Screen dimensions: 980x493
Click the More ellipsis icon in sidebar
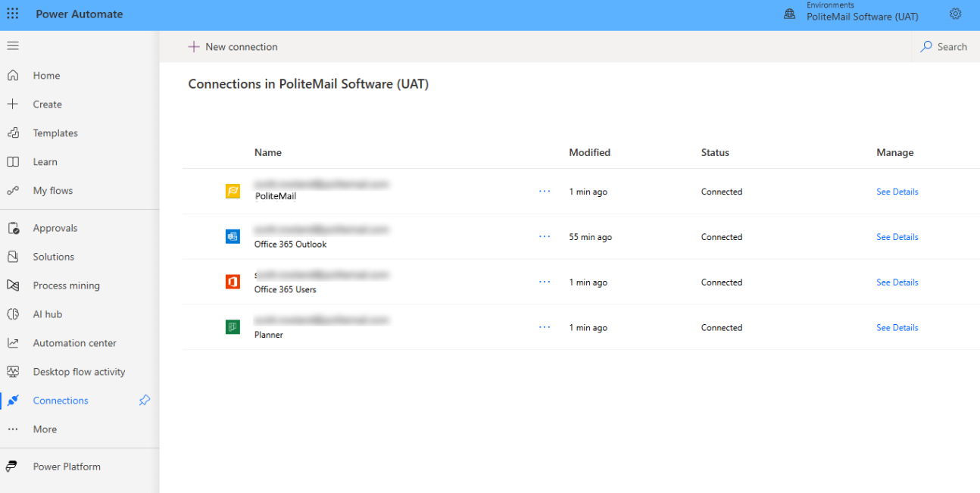(x=13, y=429)
